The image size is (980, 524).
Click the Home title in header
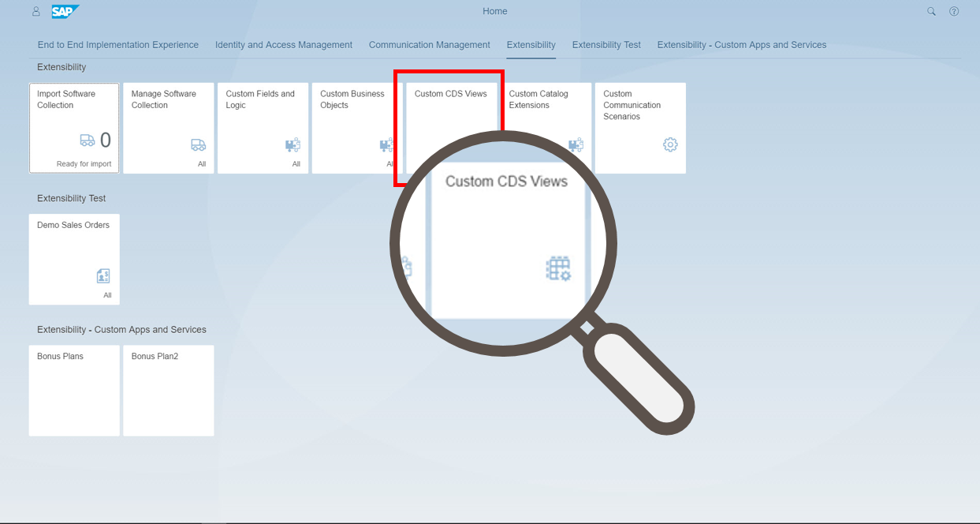point(495,12)
